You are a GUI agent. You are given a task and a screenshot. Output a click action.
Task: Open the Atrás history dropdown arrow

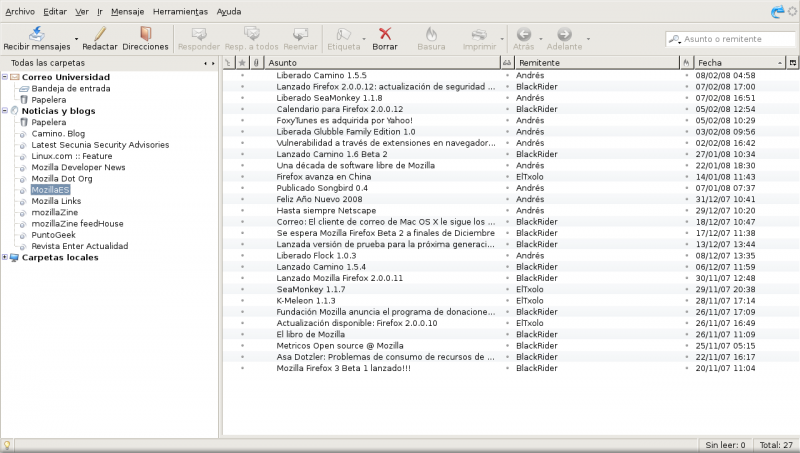coord(540,39)
